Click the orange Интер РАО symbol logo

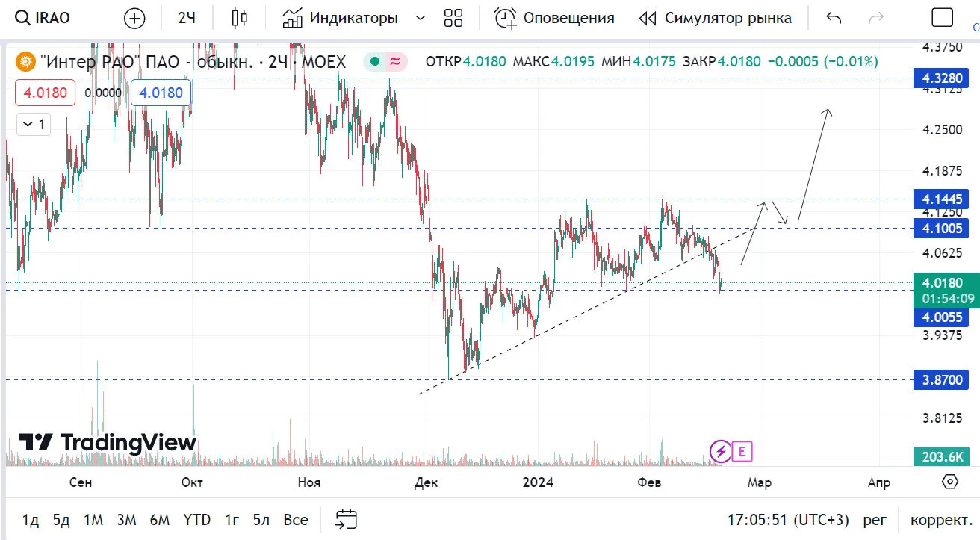click(x=25, y=61)
